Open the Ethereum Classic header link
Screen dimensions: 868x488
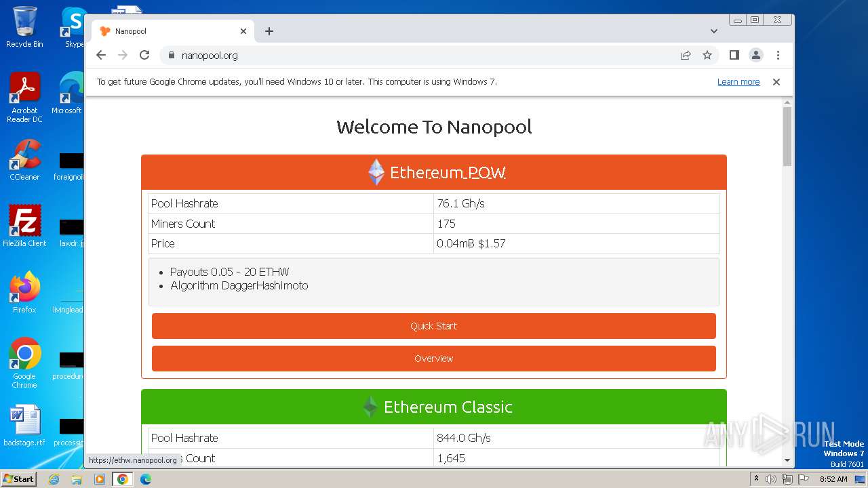point(448,407)
